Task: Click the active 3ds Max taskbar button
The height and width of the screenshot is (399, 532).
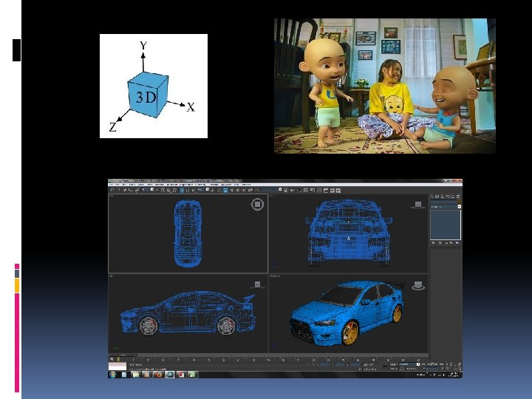Action: [x=170, y=375]
